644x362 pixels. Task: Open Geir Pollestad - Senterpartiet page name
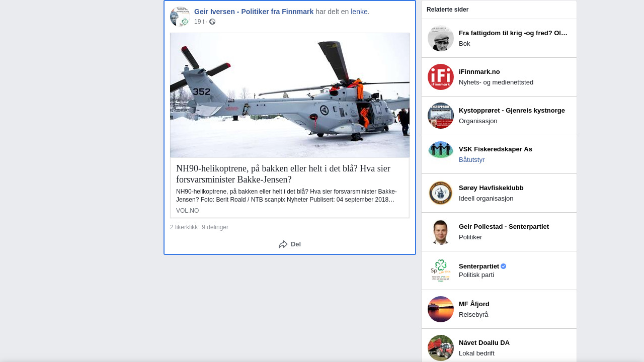coord(504,227)
